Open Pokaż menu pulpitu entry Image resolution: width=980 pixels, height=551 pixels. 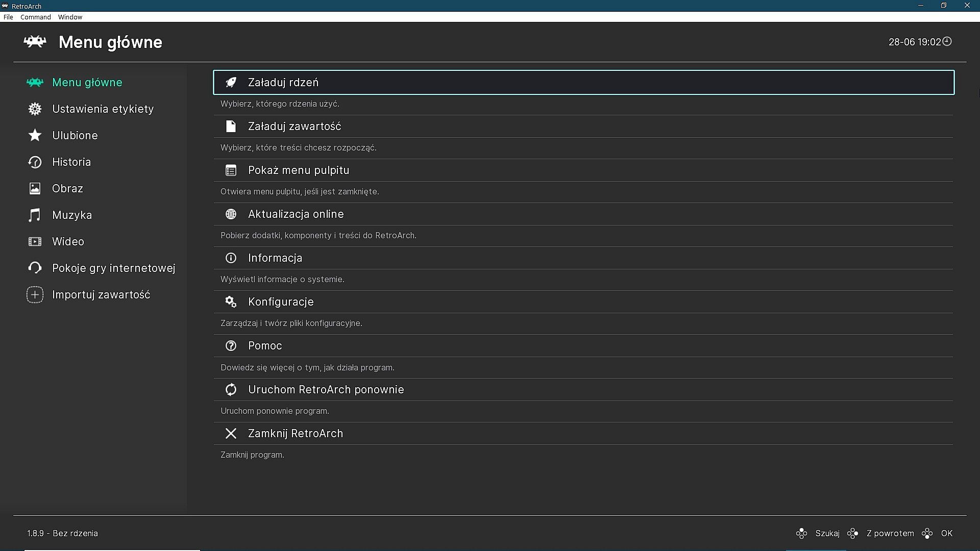tap(299, 170)
